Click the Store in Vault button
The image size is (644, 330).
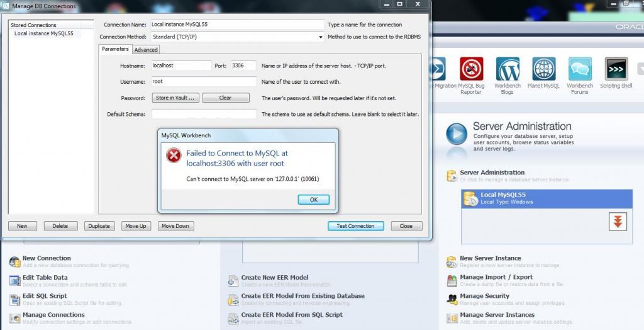(175, 98)
